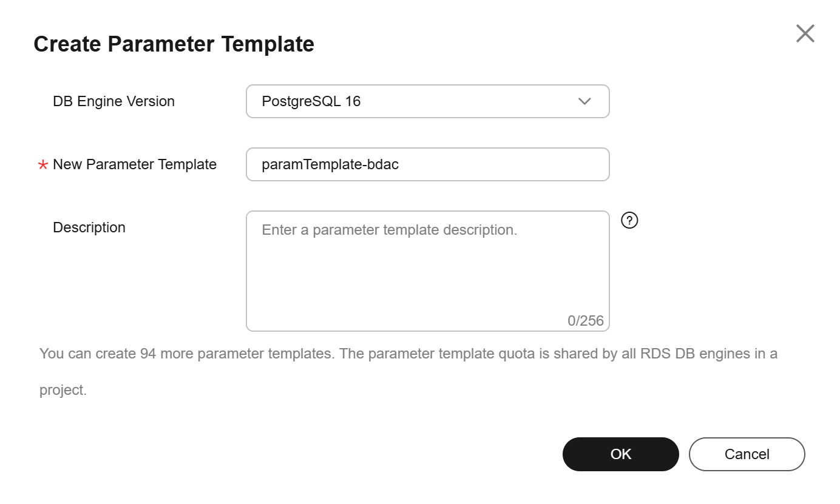Click the help icon beside Description
Image resolution: width=840 pixels, height=504 pixels.
[630, 220]
